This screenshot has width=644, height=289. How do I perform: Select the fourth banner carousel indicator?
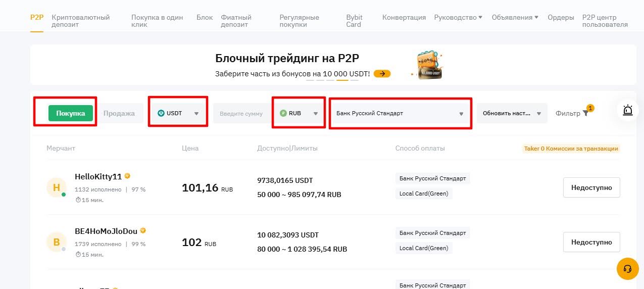tap(342, 80)
